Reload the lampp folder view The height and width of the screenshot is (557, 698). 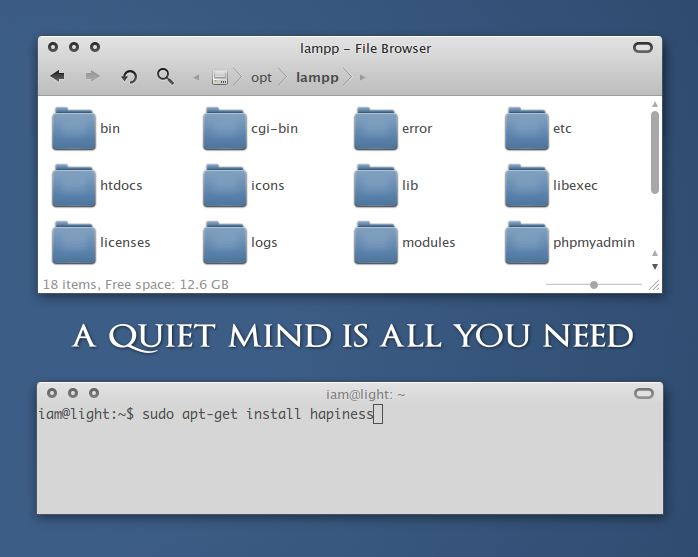point(129,77)
